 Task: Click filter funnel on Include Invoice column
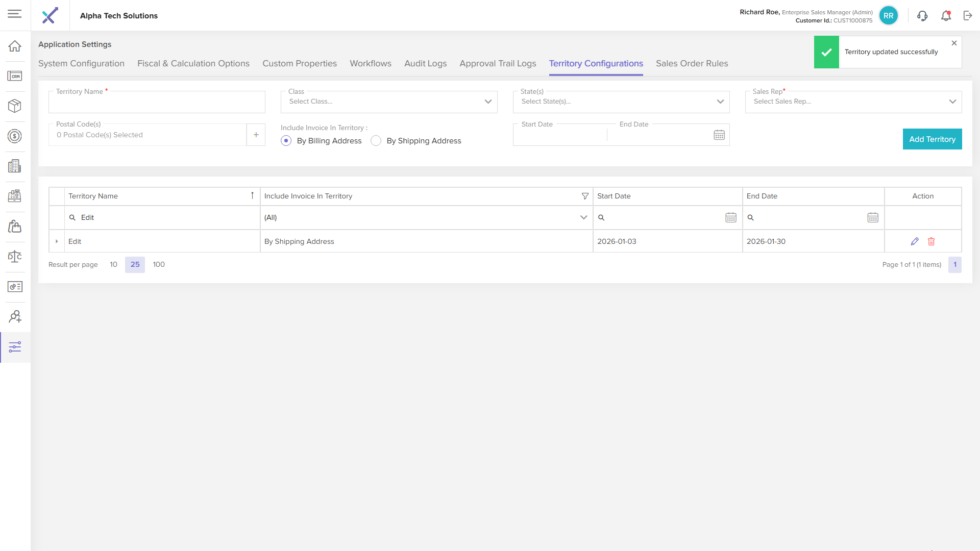tap(585, 196)
